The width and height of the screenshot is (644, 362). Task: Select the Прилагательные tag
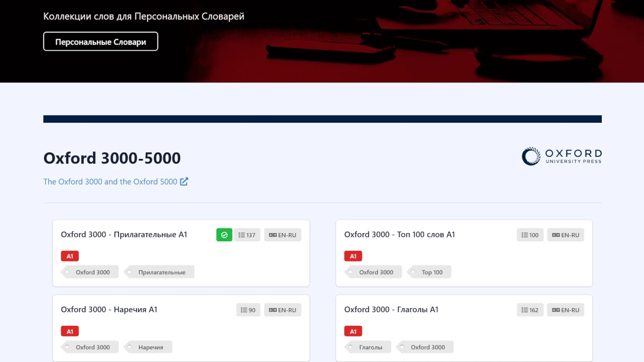click(x=159, y=272)
